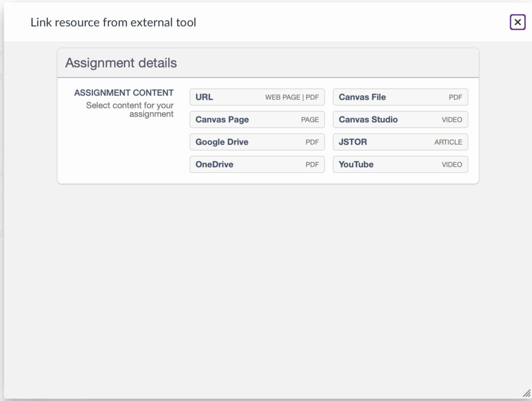Click 'Select content for your assignment' text
Image resolution: width=532 pixels, height=401 pixels.
pyautogui.click(x=130, y=110)
